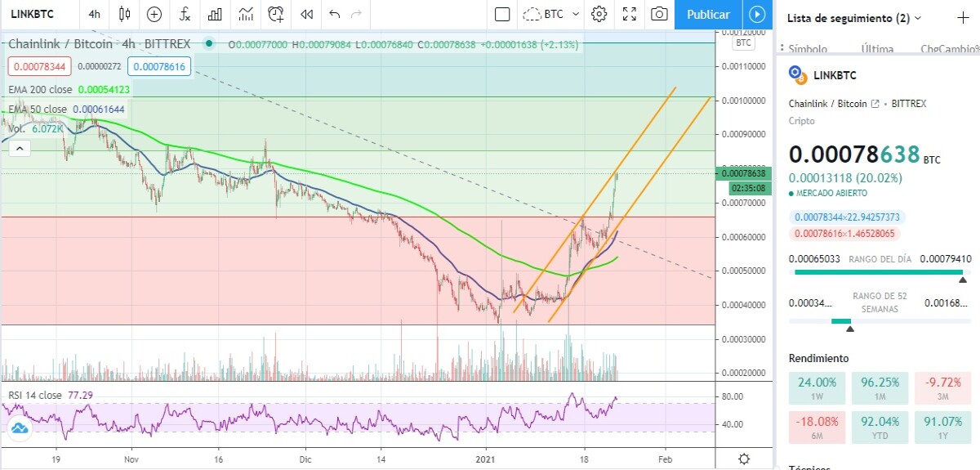980x470 pixels.
Task: Open the financials bar chart icon
Action: point(215,14)
